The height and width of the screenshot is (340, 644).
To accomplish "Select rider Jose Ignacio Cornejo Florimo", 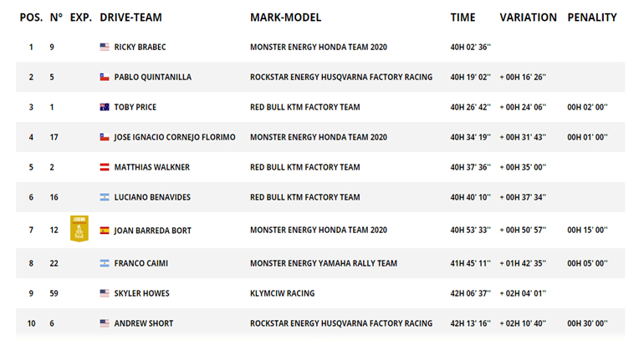I will click(175, 138).
